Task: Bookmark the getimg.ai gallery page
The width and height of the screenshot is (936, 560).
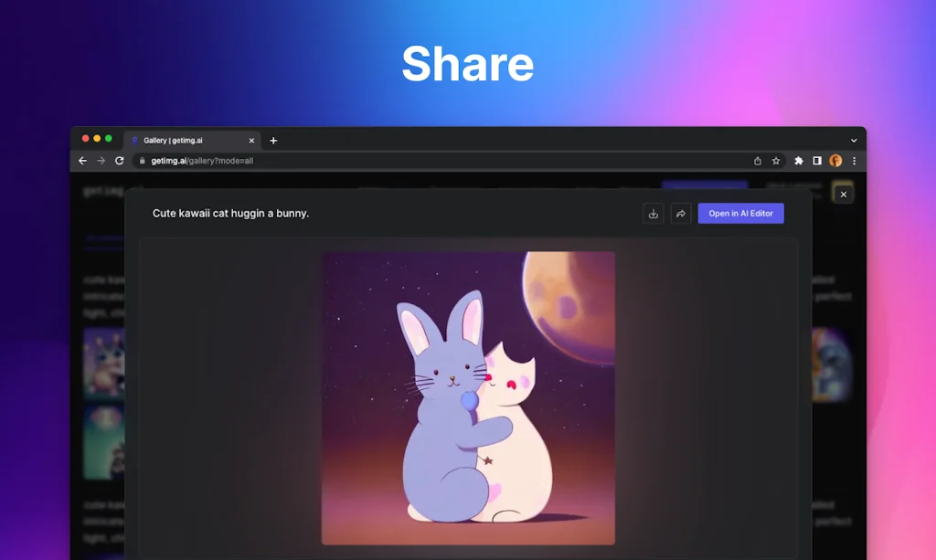Action: [x=776, y=161]
